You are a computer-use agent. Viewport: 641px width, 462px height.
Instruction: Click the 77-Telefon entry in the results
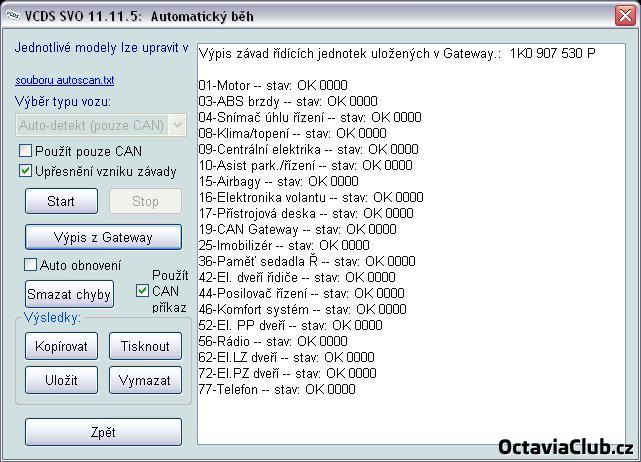click(x=277, y=389)
